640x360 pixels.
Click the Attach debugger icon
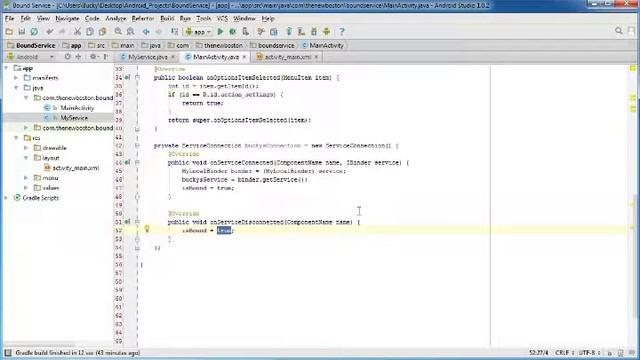click(x=245, y=31)
